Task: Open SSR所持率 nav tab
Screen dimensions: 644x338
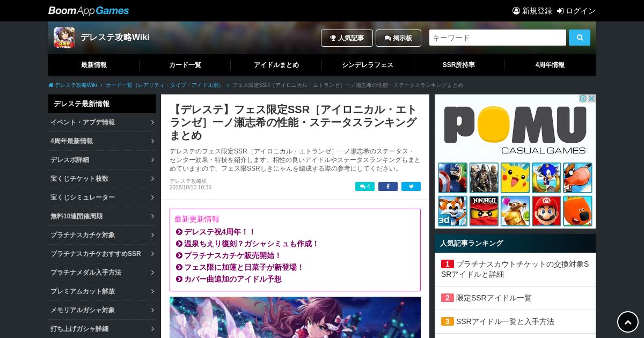Action: coord(459,65)
